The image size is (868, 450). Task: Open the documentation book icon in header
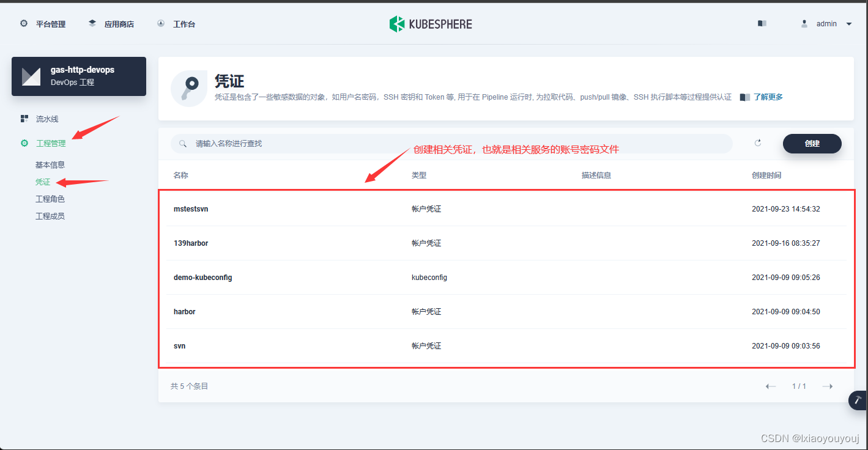(x=762, y=23)
